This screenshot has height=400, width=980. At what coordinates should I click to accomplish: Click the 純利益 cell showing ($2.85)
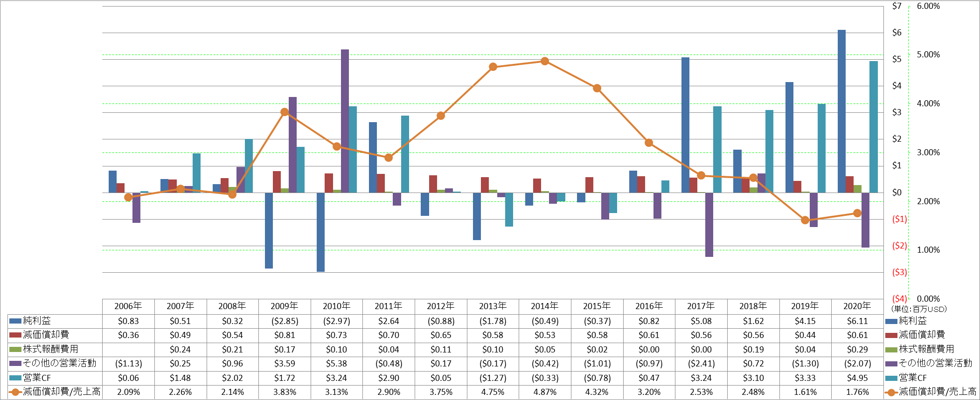285,321
